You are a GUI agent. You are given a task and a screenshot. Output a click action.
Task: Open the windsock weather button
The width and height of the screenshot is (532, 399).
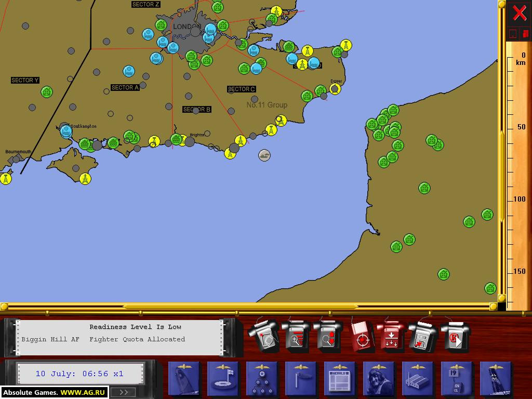[301, 379]
